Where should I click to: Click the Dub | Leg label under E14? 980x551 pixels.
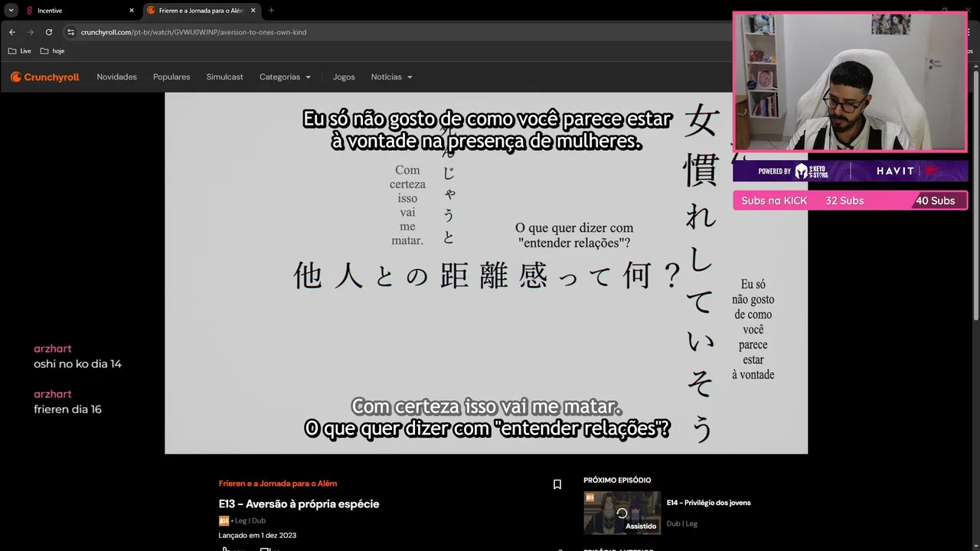pos(681,524)
